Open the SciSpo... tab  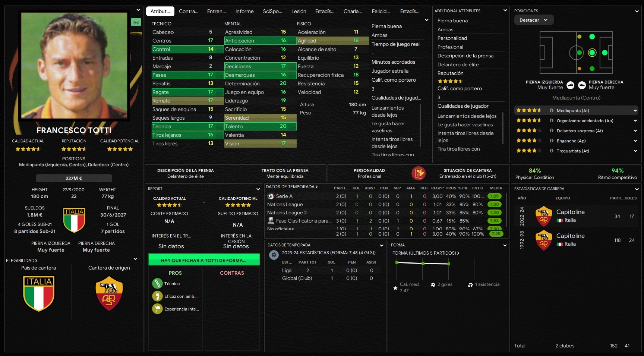pyautogui.click(x=272, y=12)
